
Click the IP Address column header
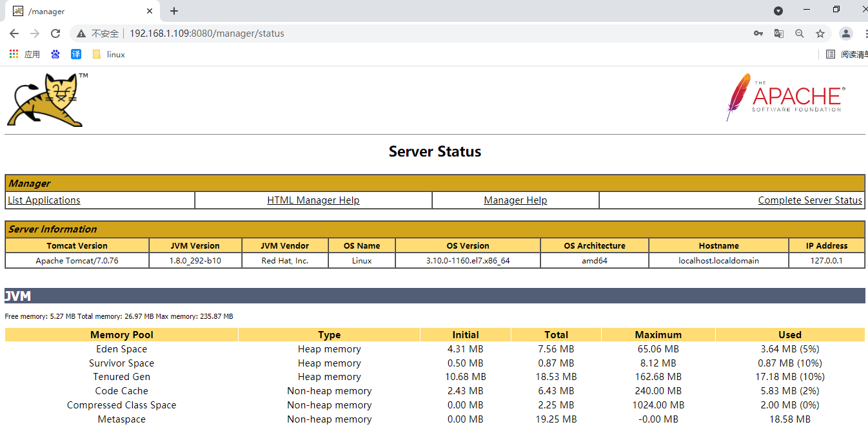(x=827, y=246)
